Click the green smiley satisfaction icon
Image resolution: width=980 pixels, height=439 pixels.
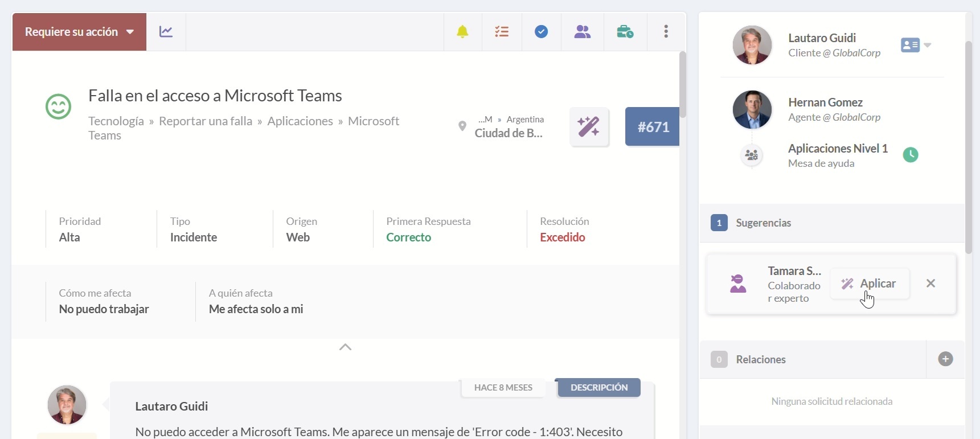(x=58, y=106)
